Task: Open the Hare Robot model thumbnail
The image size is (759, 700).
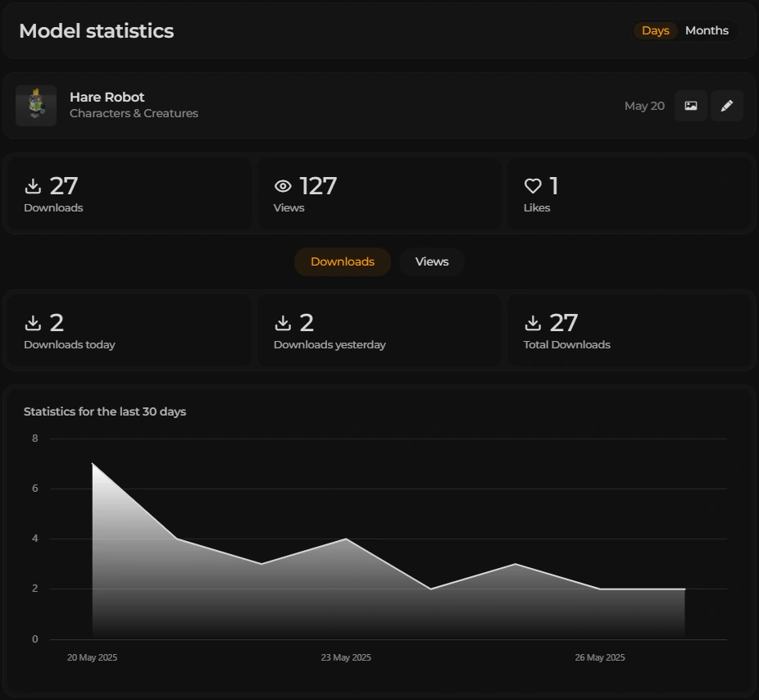Action: 36,106
